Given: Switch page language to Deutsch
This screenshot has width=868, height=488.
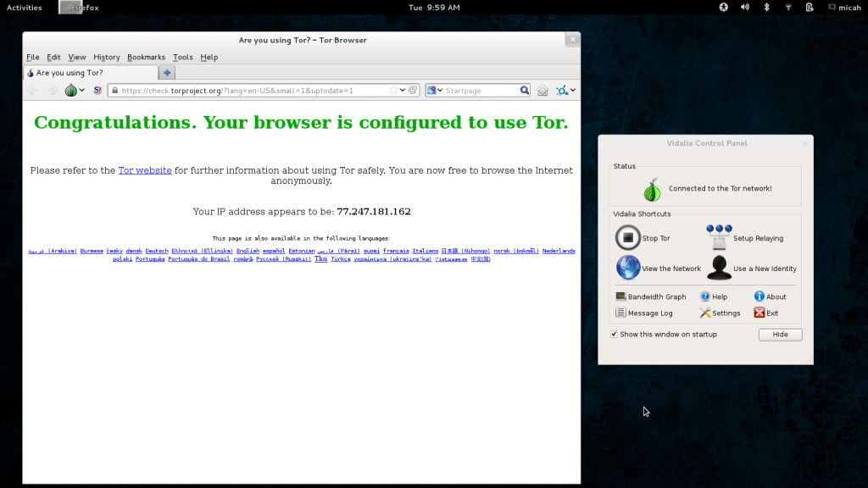Looking at the screenshot, I should [x=157, y=251].
